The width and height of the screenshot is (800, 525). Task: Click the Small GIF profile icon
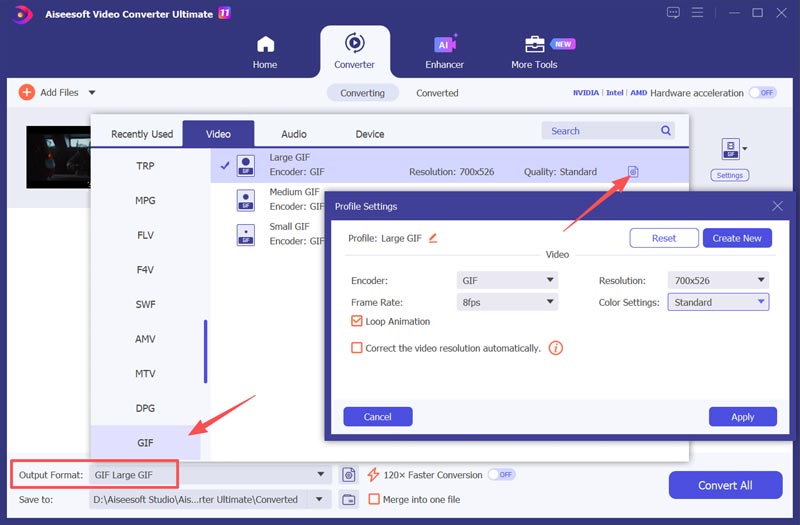tap(246, 235)
